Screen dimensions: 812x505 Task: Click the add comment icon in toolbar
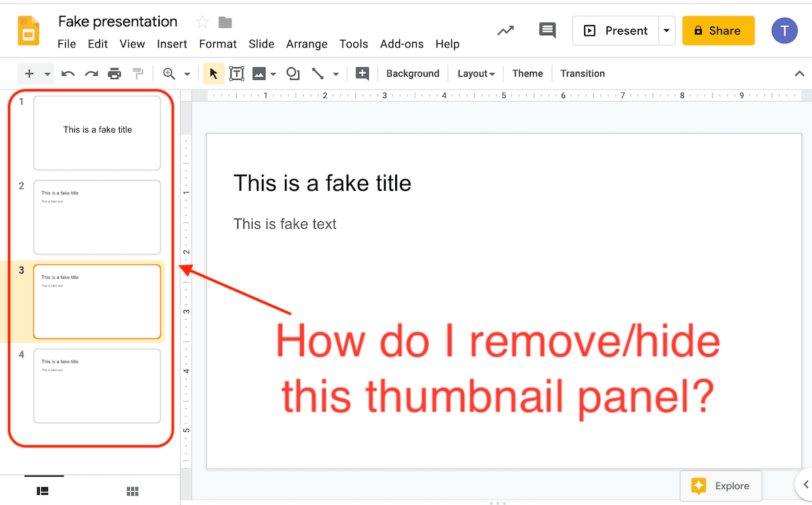tap(362, 74)
